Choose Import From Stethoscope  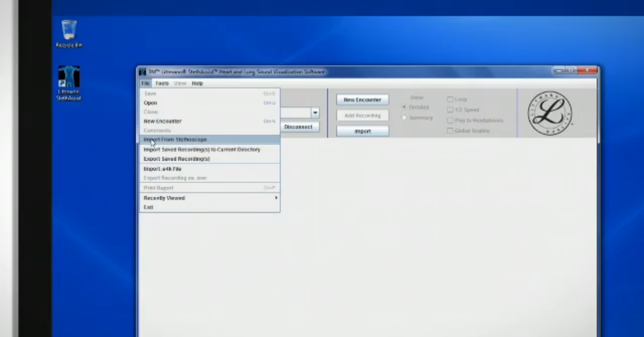(x=210, y=140)
